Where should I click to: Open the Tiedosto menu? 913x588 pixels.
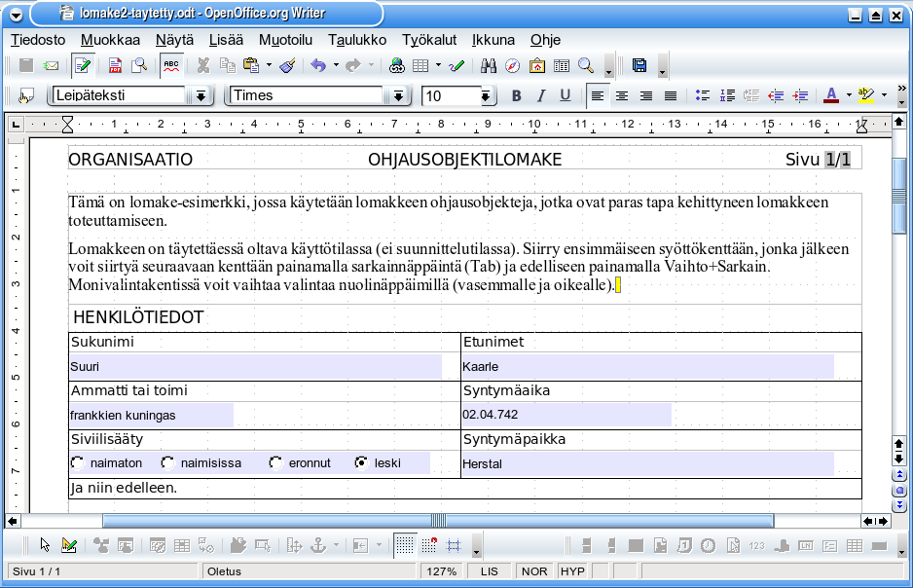pyautogui.click(x=38, y=40)
